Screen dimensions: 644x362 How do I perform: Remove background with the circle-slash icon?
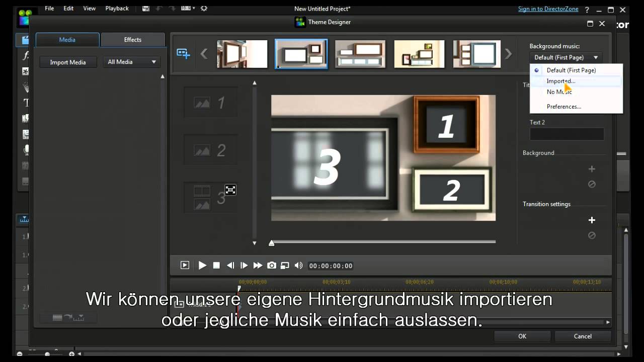592,184
